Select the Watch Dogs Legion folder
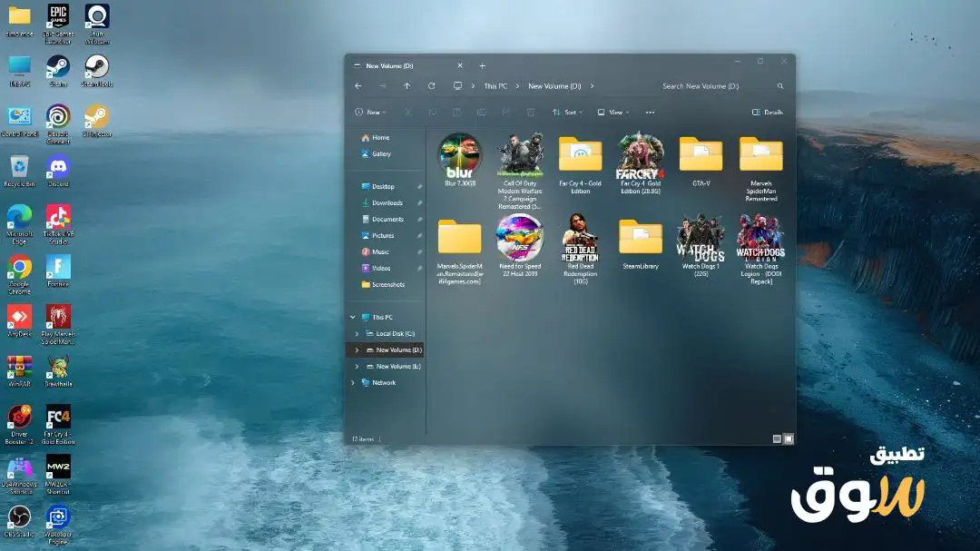Screen dimensions: 980x551 [x=760, y=250]
